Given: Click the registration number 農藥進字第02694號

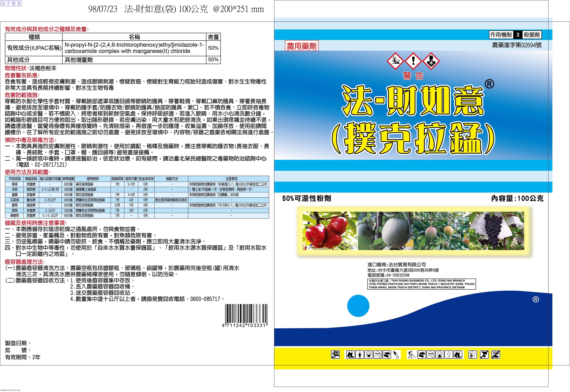Looking at the screenshot, I should pos(517,45).
